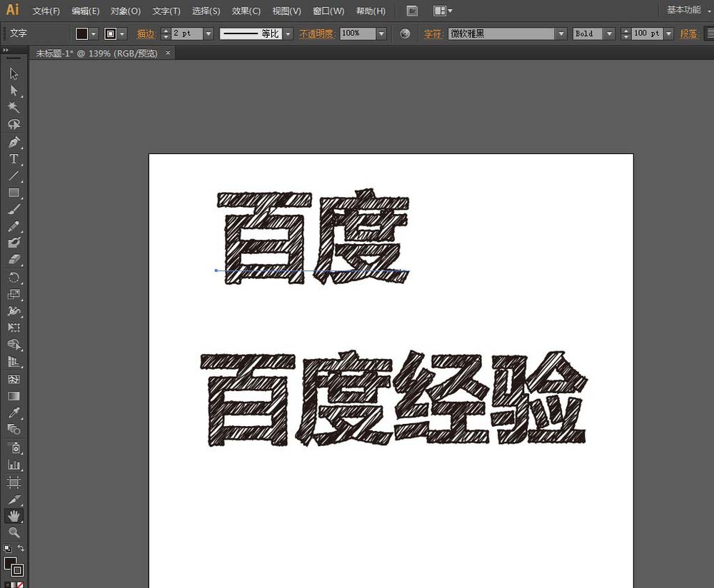The image size is (714, 588).
Task: Open the 对象(O) menu
Action: point(126,11)
